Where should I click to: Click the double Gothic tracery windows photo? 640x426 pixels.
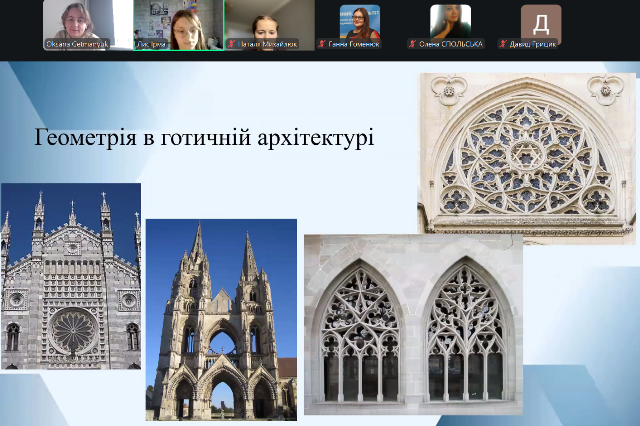[x=413, y=324]
